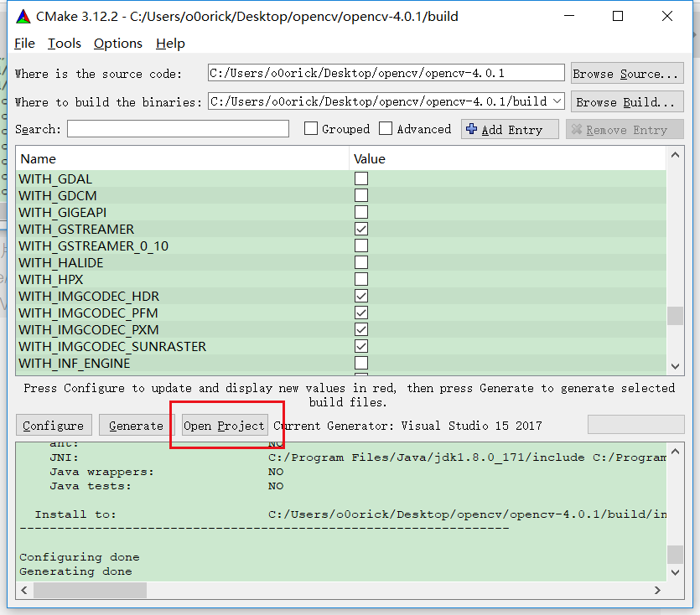
Task: Select the WITH_GDAL entry name
Action: pos(55,179)
